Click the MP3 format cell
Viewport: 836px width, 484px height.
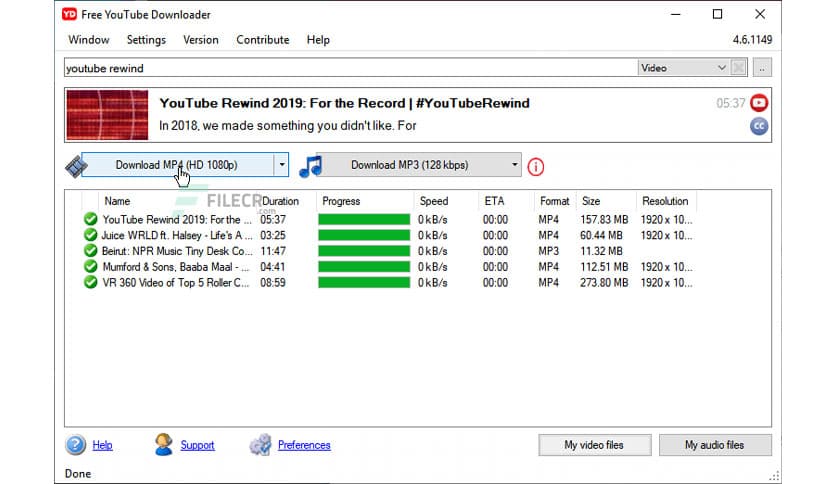click(549, 251)
